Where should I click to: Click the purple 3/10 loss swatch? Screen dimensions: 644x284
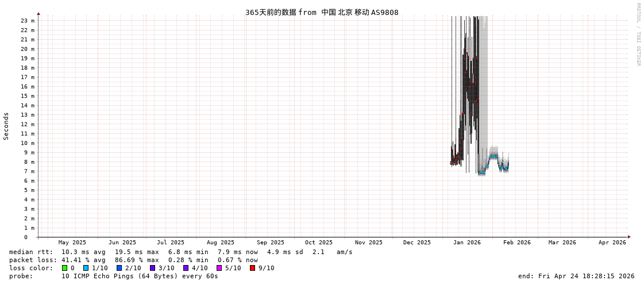click(152, 268)
